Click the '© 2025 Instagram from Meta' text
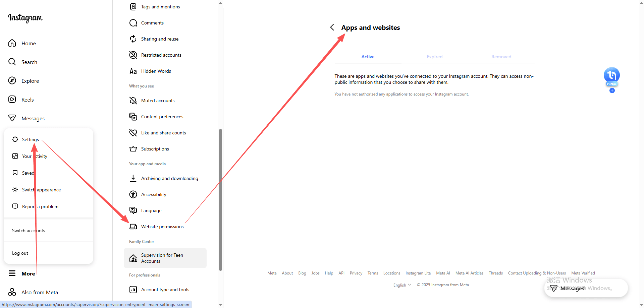 pyautogui.click(x=443, y=285)
